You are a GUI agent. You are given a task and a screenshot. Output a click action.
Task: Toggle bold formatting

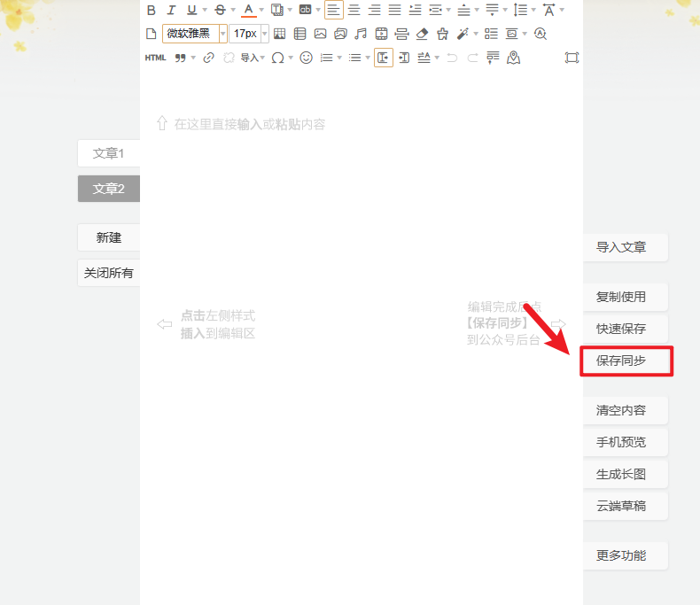click(x=152, y=10)
